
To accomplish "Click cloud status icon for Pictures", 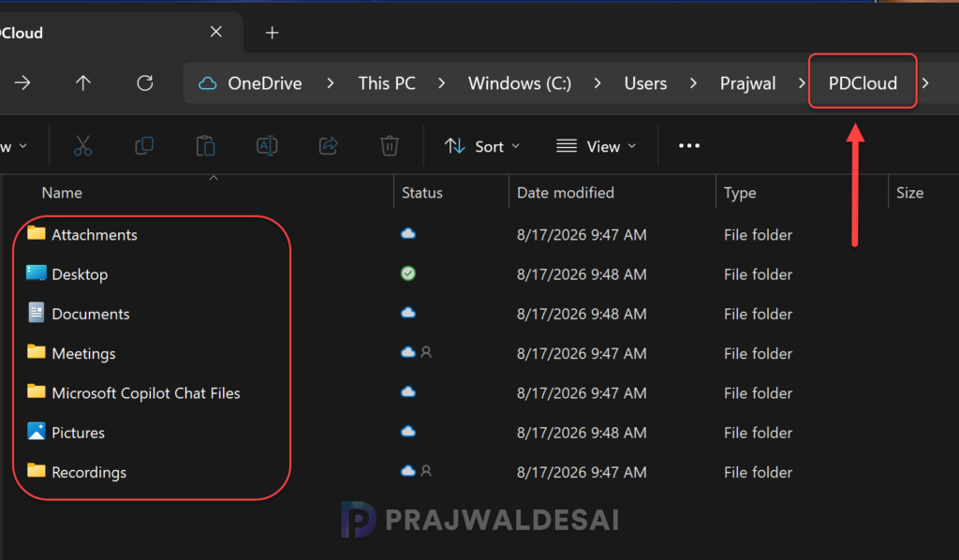I will [x=408, y=432].
